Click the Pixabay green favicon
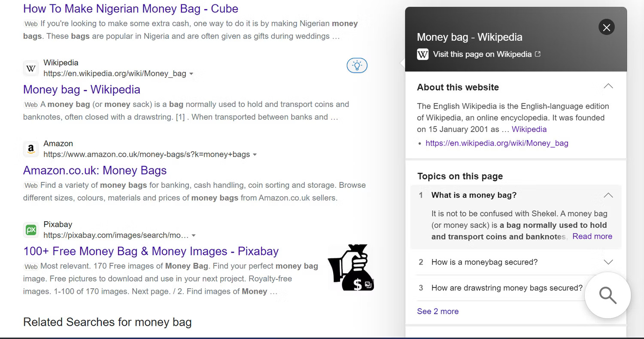The image size is (644, 339). click(x=31, y=230)
